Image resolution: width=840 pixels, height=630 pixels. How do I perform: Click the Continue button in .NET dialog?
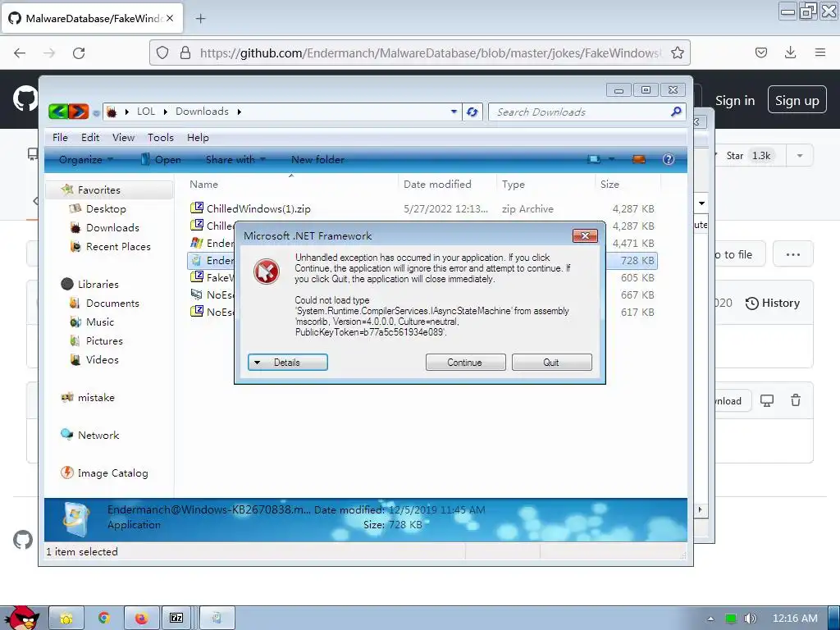[x=465, y=362]
